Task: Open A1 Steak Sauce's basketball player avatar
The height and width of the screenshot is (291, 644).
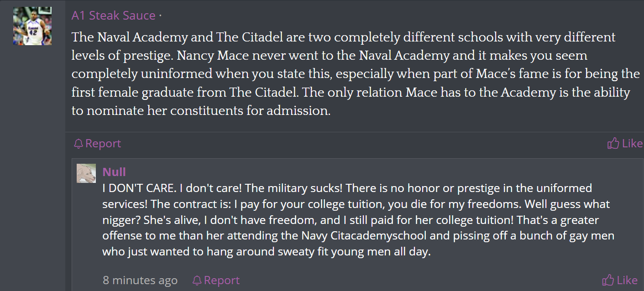Action: click(x=32, y=26)
